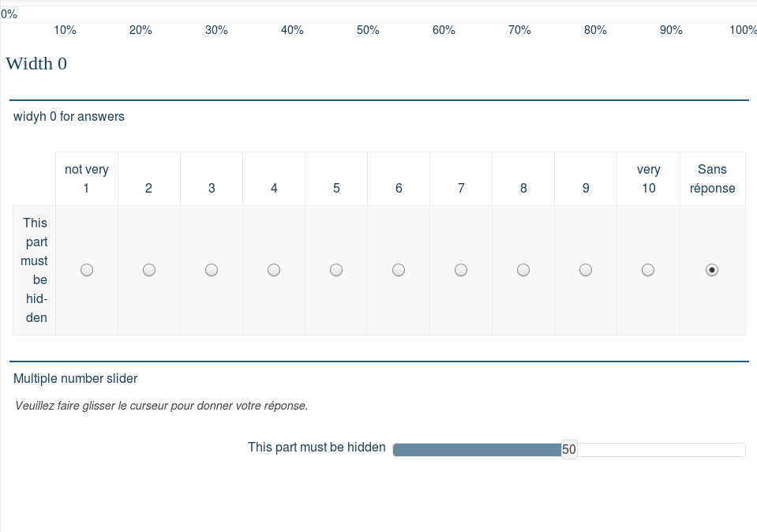Pick radio button under column 9
The width and height of the screenshot is (757, 532).
pos(586,270)
